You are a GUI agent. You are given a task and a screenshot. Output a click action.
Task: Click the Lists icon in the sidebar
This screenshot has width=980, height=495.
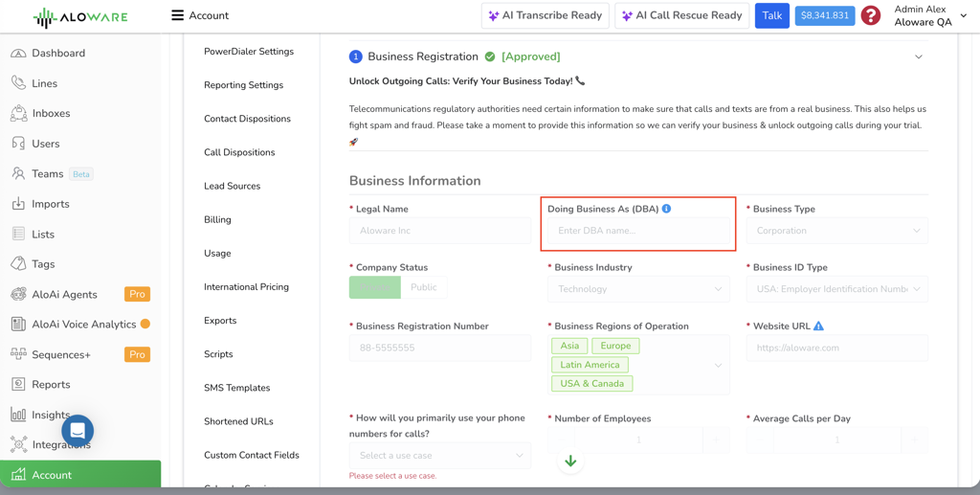(19, 235)
